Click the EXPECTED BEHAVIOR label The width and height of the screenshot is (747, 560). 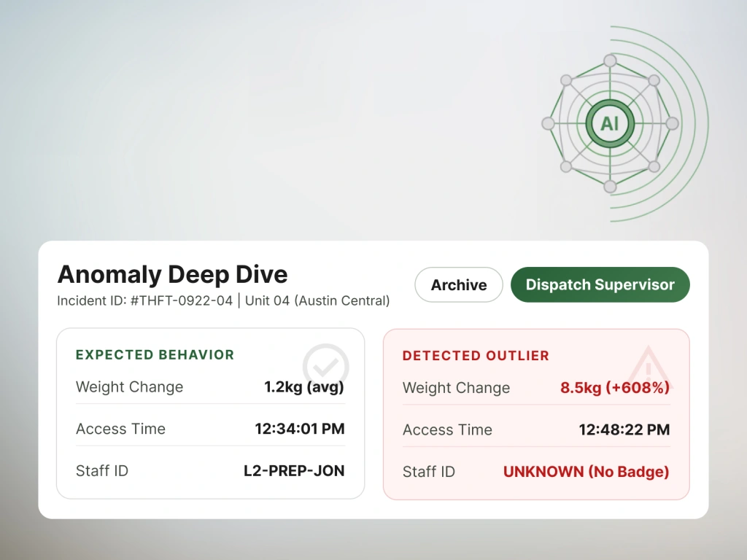[155, 355]
